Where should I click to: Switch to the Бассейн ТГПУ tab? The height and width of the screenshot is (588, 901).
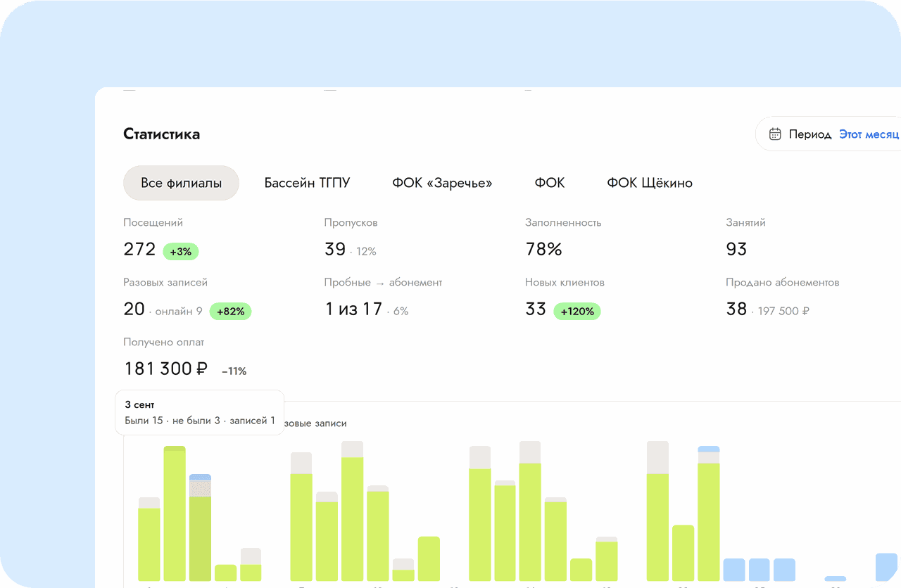click(307, 183)
